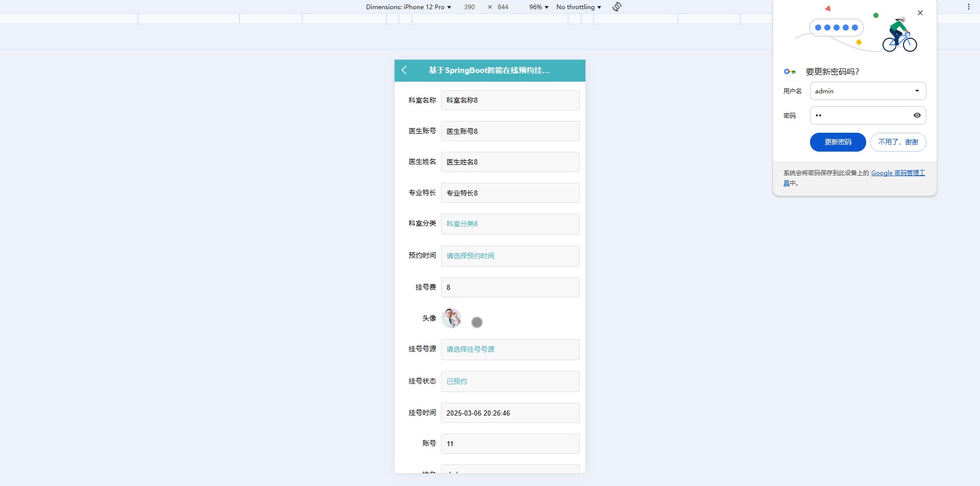
Task: Open the Google password key icon
Action: (790, 71)
